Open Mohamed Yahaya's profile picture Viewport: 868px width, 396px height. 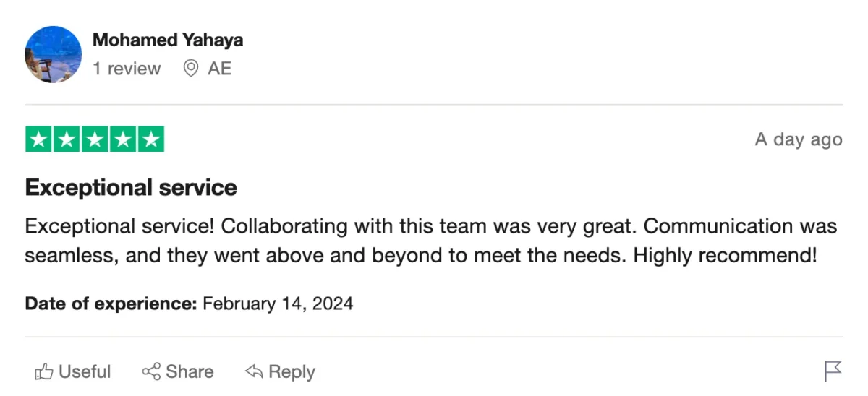pos(54,54)
